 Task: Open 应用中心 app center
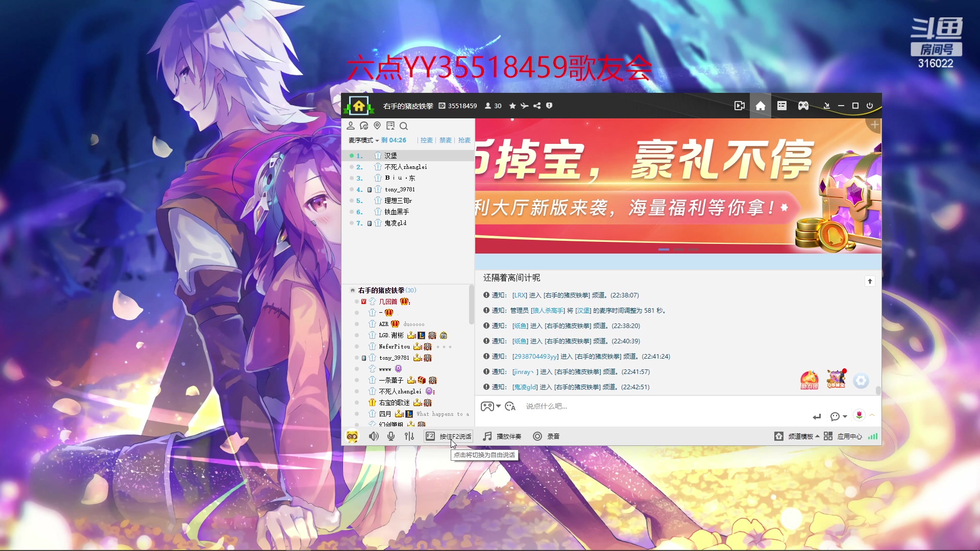843,436
